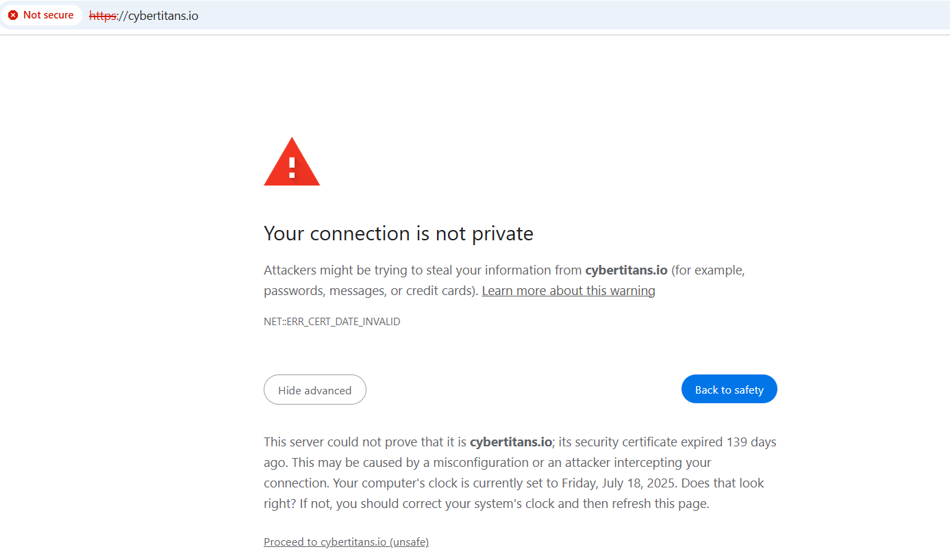This screenshot has height=560, width=950.
Task: Click the "Your connection is not private" heading
Action: tap(399, 233)
